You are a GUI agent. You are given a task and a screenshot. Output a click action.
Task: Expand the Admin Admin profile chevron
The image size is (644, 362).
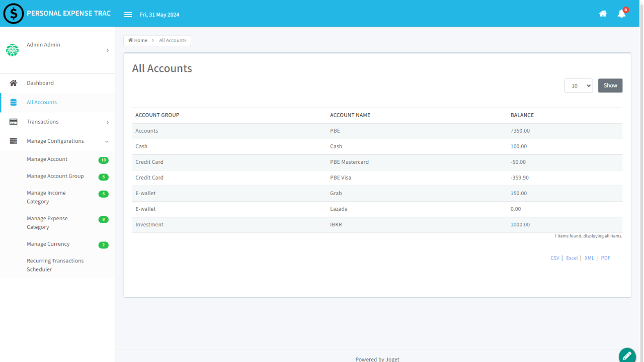pyautogui.click(x=107, y=50)
